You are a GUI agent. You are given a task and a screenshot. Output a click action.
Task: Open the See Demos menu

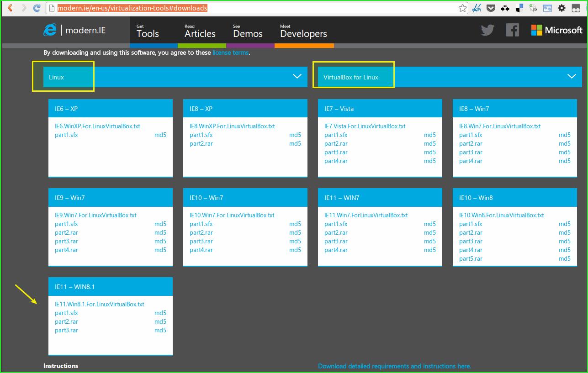pos(248,31)
